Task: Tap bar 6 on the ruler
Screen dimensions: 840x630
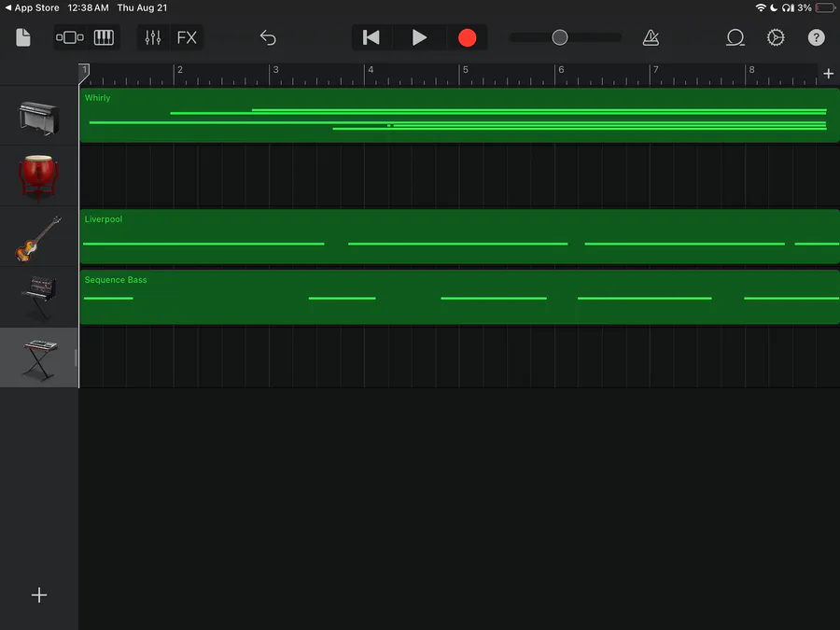Action: [561, 70]
